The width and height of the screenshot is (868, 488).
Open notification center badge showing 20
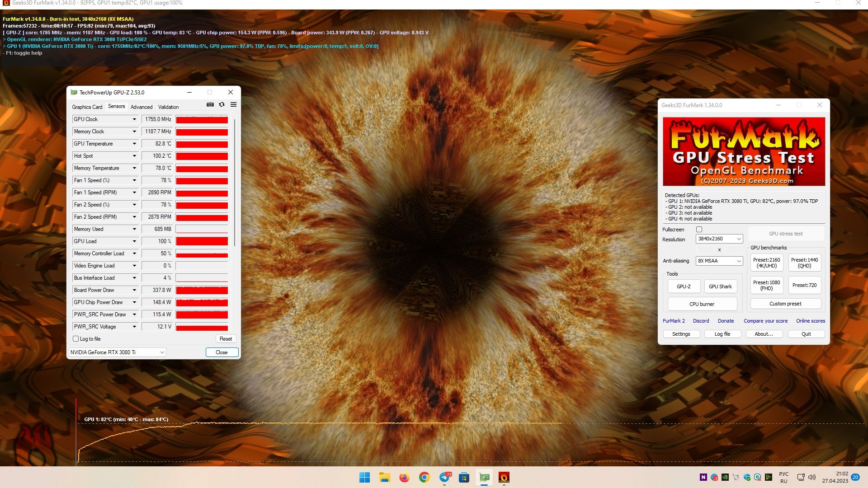(x=855, y=477)
